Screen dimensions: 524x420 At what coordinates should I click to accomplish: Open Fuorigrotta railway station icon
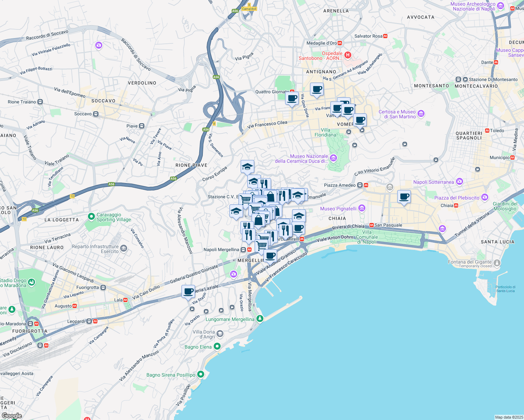click(x=103, y=287)
